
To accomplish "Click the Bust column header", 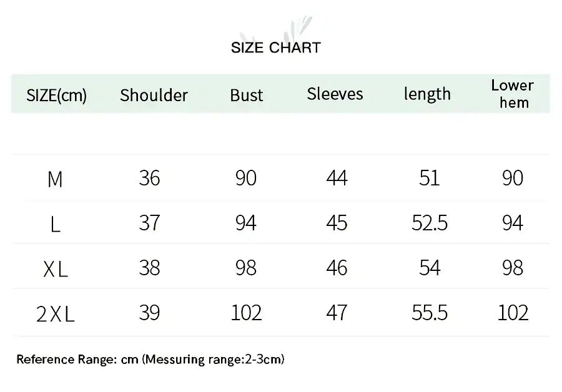I will [246, 96].
